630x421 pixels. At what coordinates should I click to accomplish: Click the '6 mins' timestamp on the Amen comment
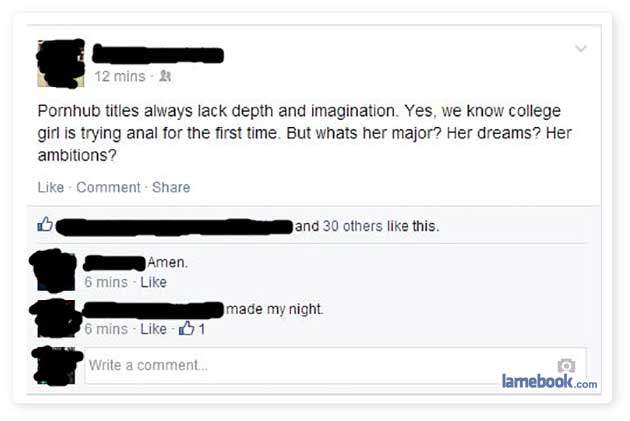[106, 282]
